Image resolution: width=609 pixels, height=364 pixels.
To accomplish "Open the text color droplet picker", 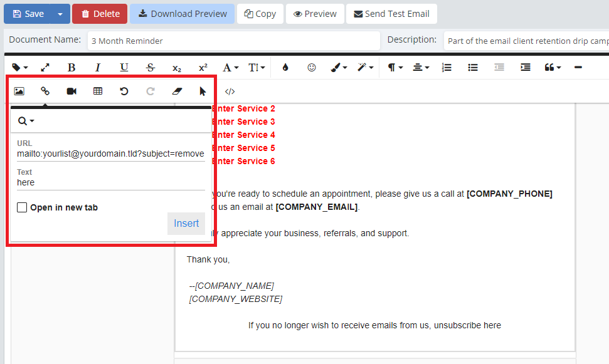I will pyautogui.click(x=285, y=68).
